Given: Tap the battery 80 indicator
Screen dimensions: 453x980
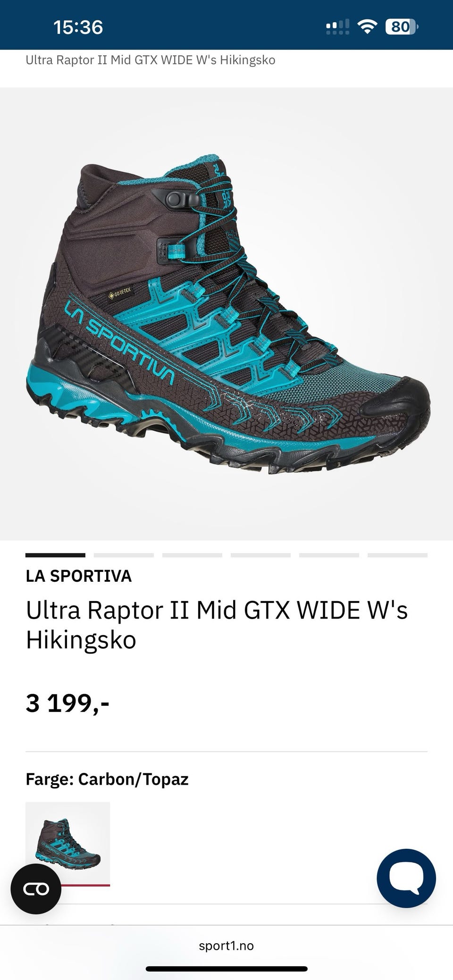Looking at the screenshot, I should [x=402, y=27].
